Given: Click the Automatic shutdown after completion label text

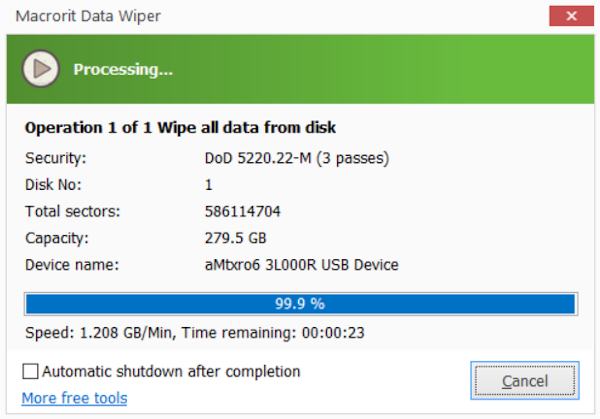Looking at the screenshot, I should 171,372.
